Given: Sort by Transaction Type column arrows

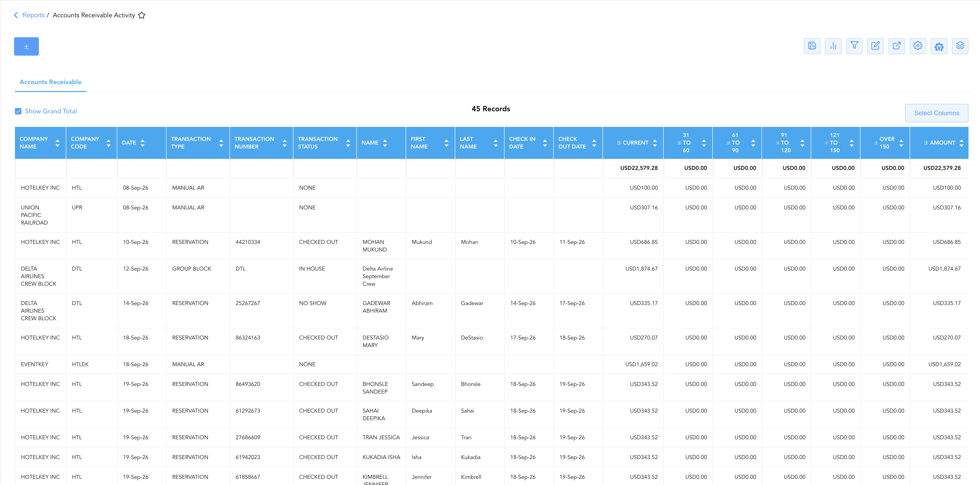Looking at the screenshot, I should tap(221, 143).
